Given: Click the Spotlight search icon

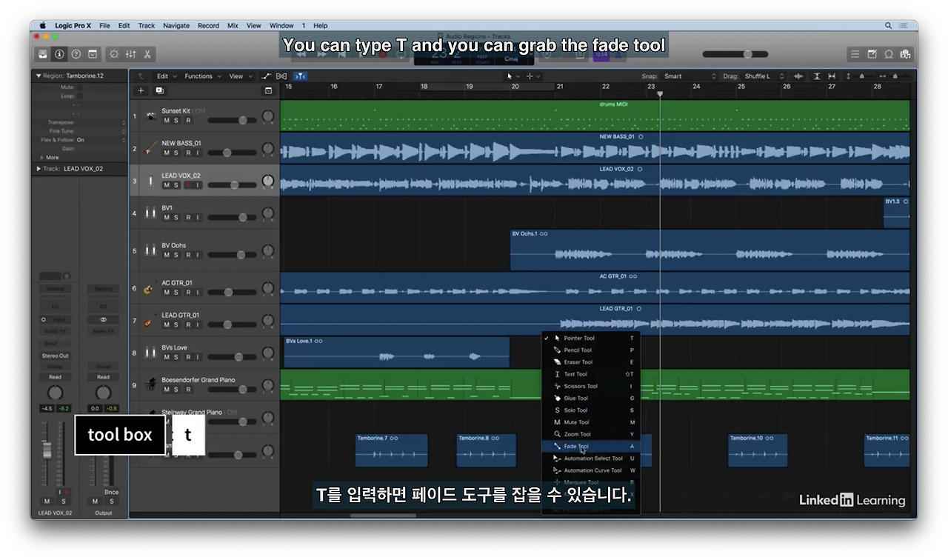Looking at the screenshot, I should click(x=889, y=25).
